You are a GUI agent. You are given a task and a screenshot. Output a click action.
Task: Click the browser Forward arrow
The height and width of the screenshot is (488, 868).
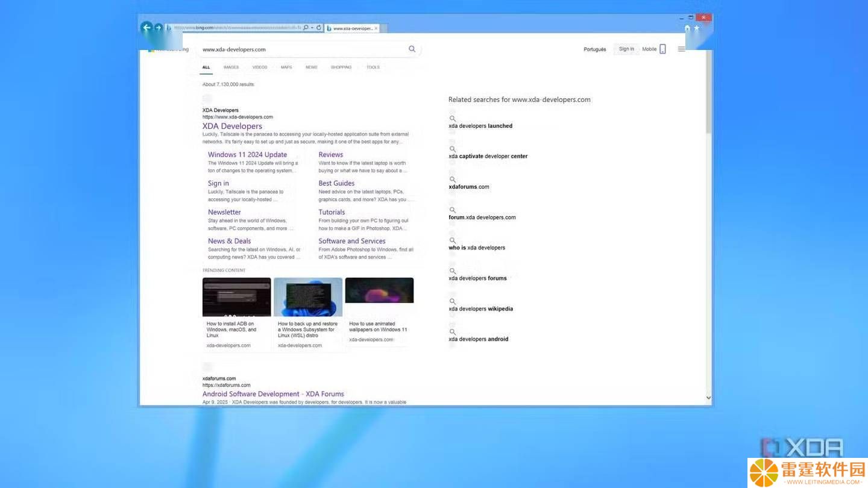coord(159,27)
